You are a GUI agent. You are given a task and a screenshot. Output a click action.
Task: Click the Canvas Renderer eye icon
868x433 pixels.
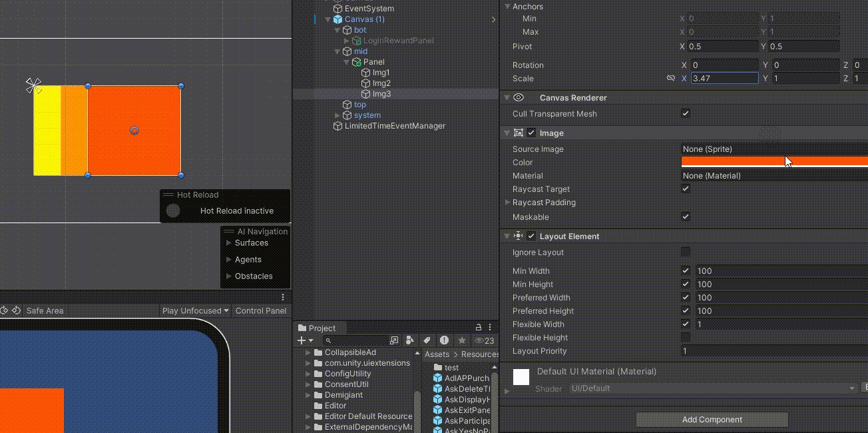click(x=519, y=97)
